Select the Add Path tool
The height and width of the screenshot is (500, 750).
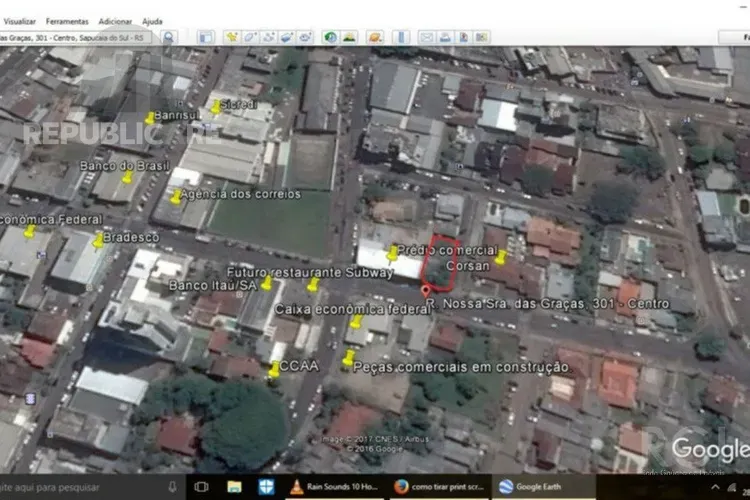pos(268,37)
